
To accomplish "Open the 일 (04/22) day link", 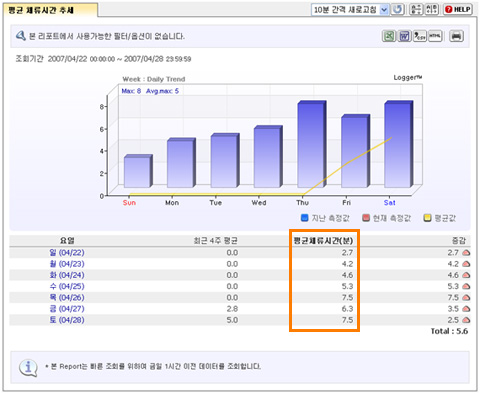I will (67, 253).
